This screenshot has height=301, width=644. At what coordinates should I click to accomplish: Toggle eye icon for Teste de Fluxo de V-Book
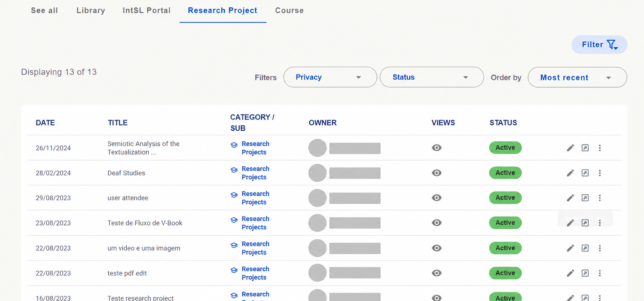pos(437,223)
